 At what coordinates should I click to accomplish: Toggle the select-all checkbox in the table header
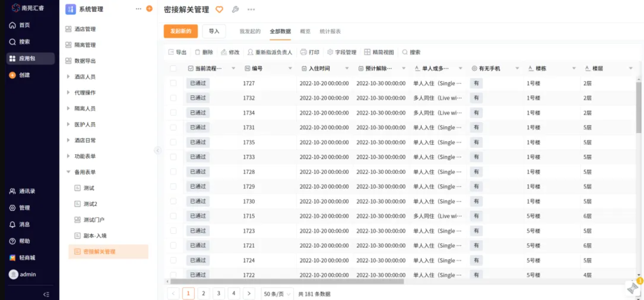click(173, 68)
